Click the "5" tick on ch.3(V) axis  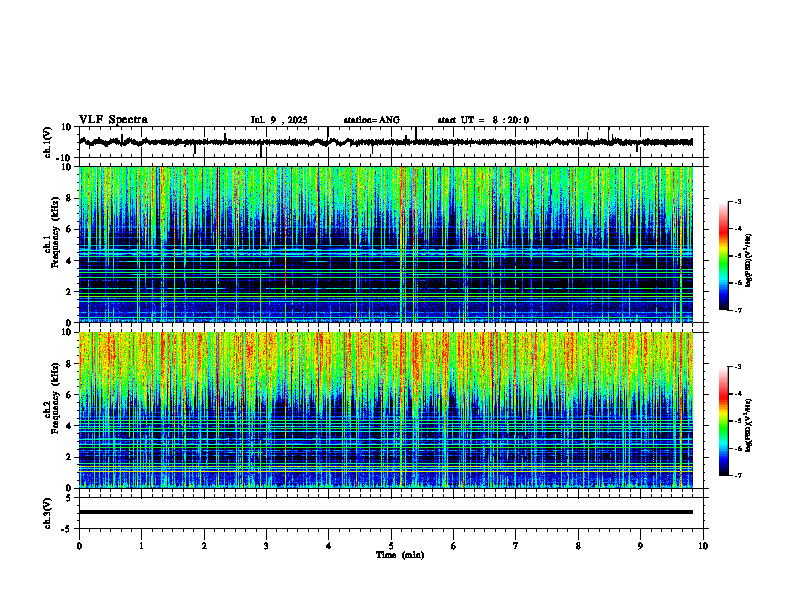[x=69, y=498]
